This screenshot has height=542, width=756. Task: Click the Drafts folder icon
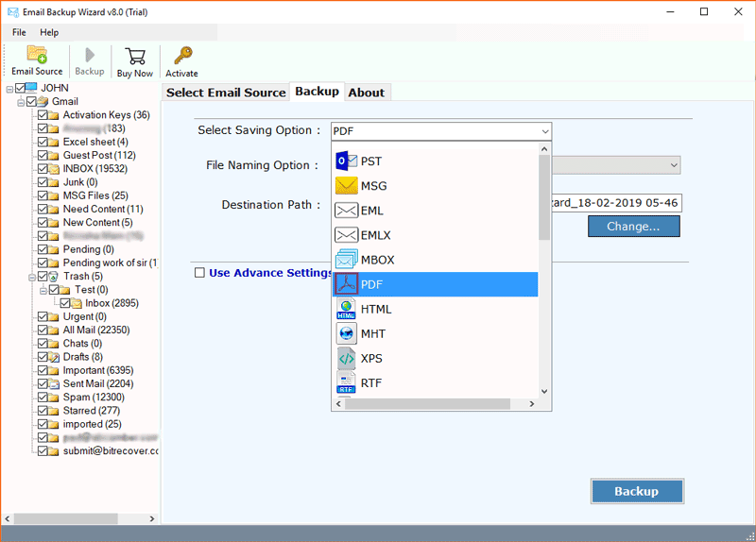point(54,357)
